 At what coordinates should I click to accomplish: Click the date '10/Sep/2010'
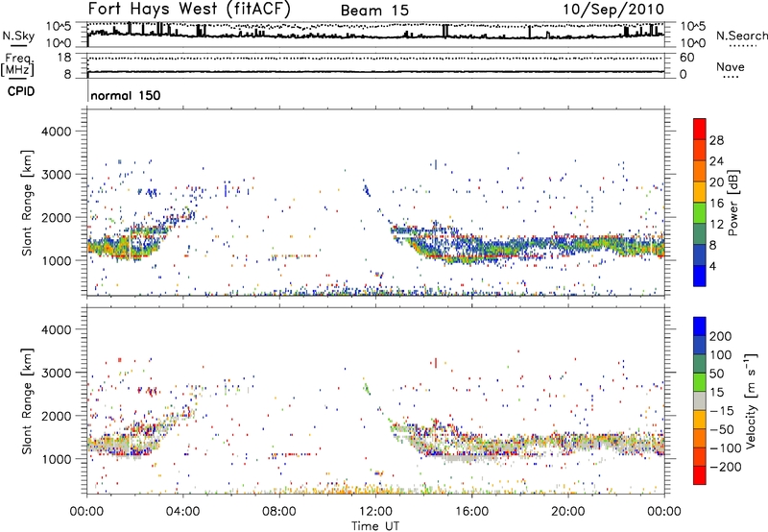(613, 10)
